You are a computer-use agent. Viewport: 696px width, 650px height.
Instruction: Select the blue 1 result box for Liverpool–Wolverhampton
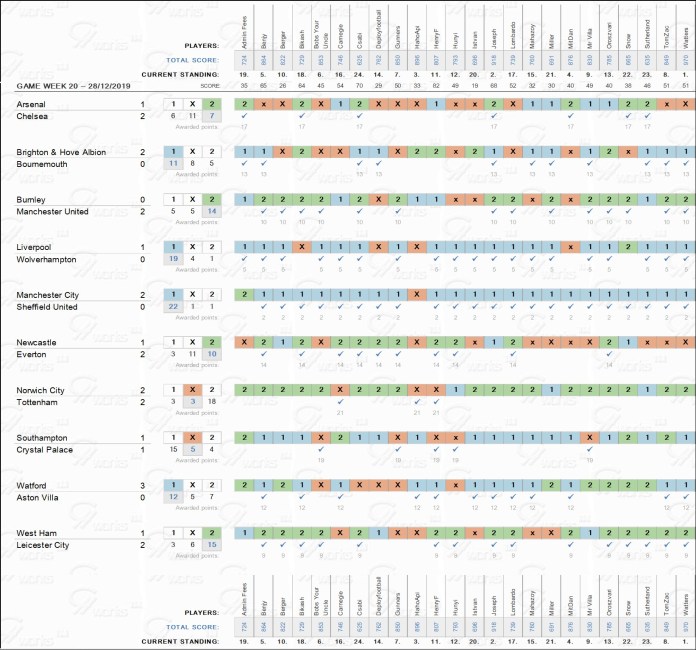173,247
